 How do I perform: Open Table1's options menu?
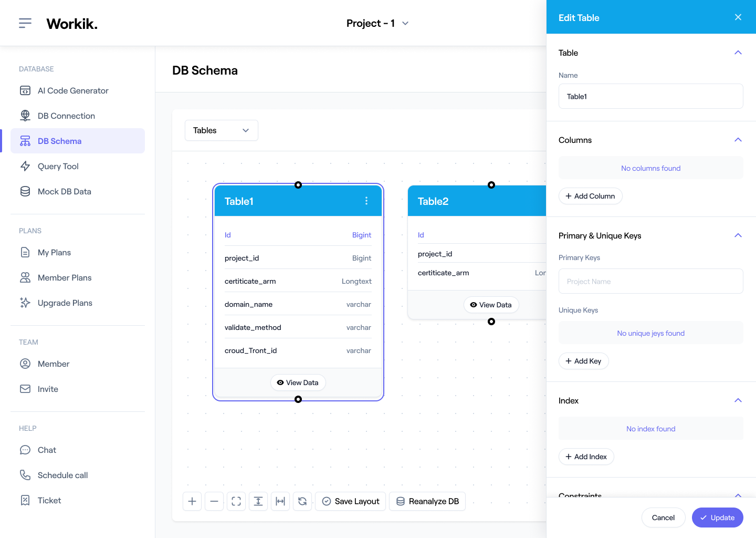[x=366, y=201]
